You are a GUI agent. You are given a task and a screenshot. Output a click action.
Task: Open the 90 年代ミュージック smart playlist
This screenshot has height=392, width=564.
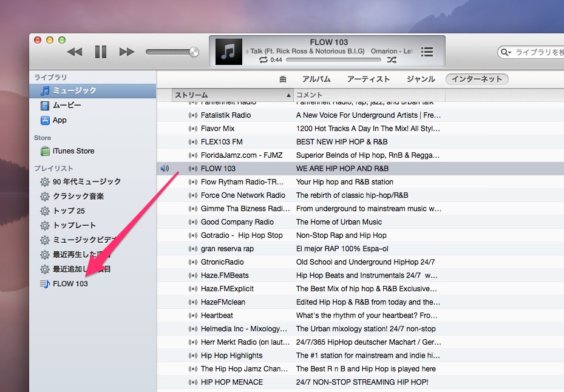click(93, 181)
